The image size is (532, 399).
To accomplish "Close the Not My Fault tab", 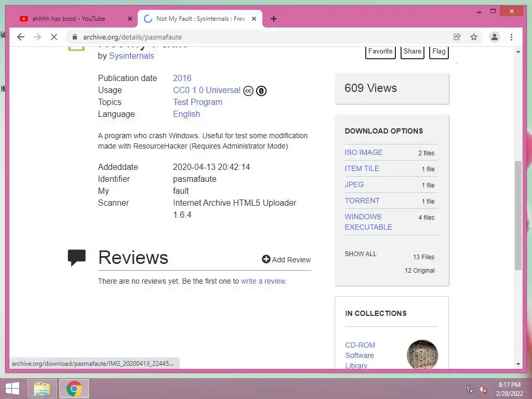I will [254, 19].
